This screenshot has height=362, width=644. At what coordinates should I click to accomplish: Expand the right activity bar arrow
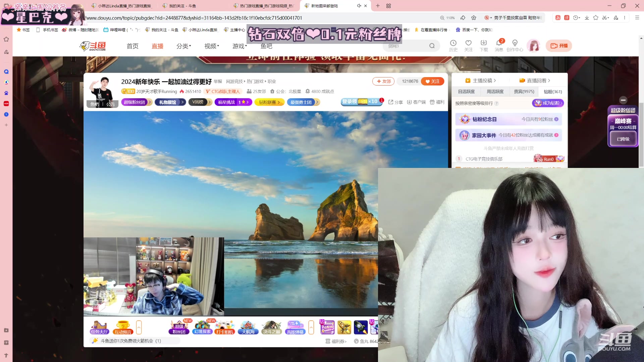(311, 327)
